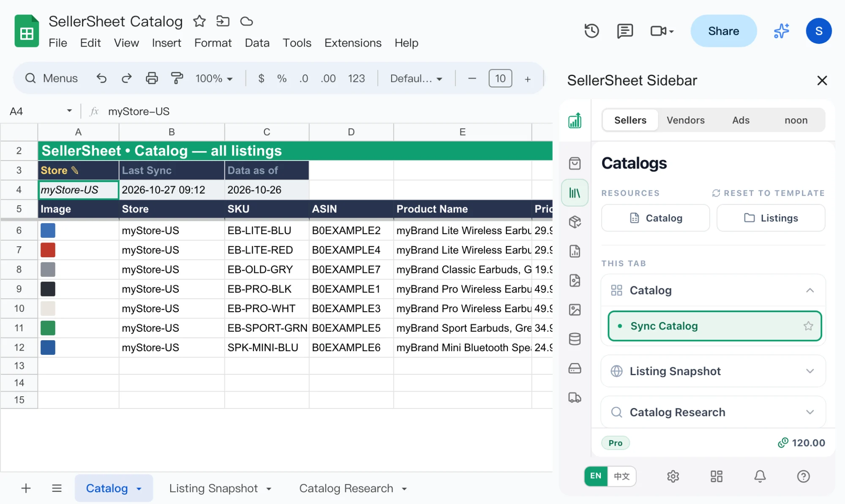Open the Extensions menu

[x=353, y=43]
